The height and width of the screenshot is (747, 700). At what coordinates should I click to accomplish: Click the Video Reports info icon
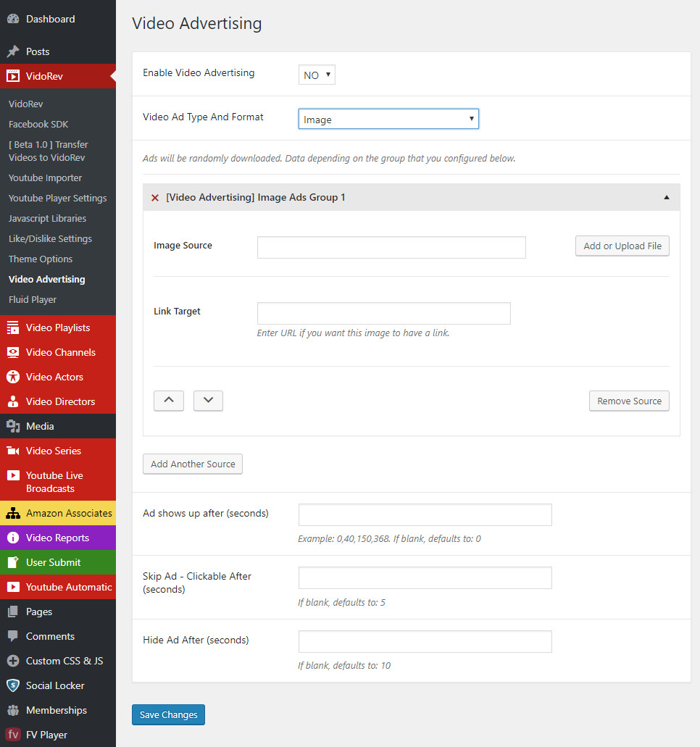[x=13, y=538]
